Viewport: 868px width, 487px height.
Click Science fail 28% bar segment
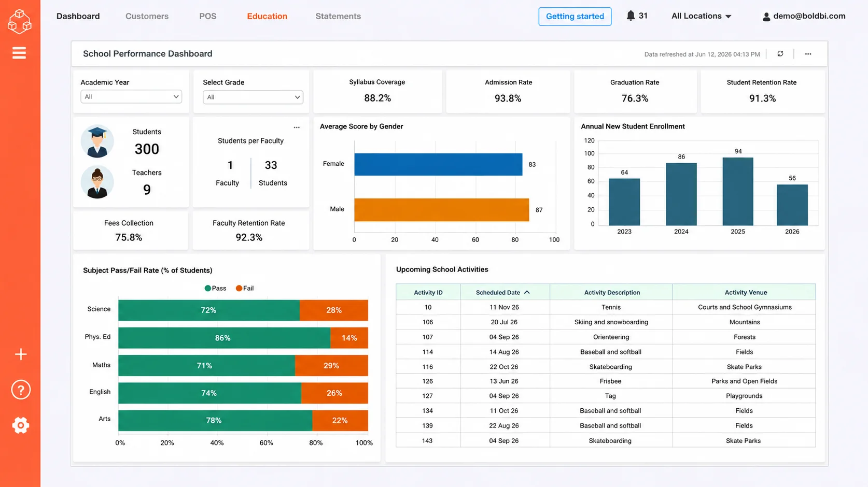pyautogui.click(x=334, y=310)
